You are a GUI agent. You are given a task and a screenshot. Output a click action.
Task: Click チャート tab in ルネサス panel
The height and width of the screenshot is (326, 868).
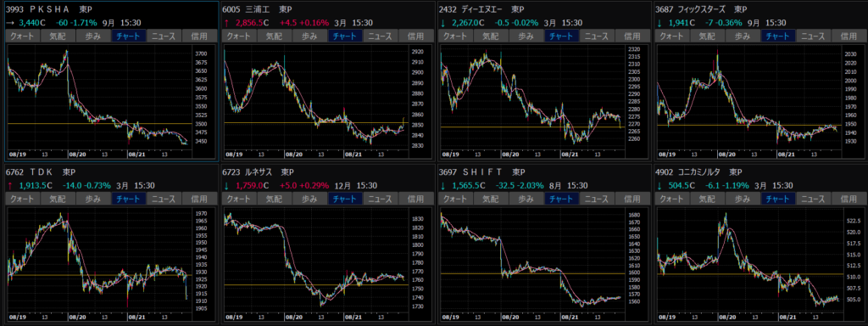[x=346, y=198]
